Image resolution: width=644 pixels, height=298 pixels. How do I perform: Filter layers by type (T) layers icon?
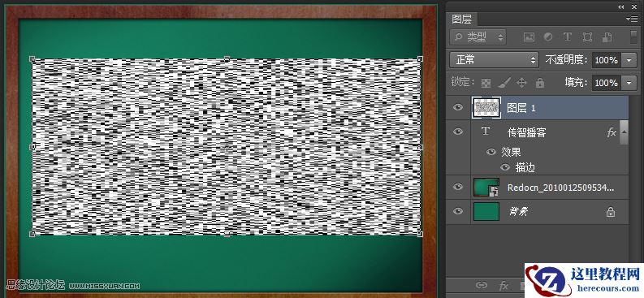(x=567, y=37)
